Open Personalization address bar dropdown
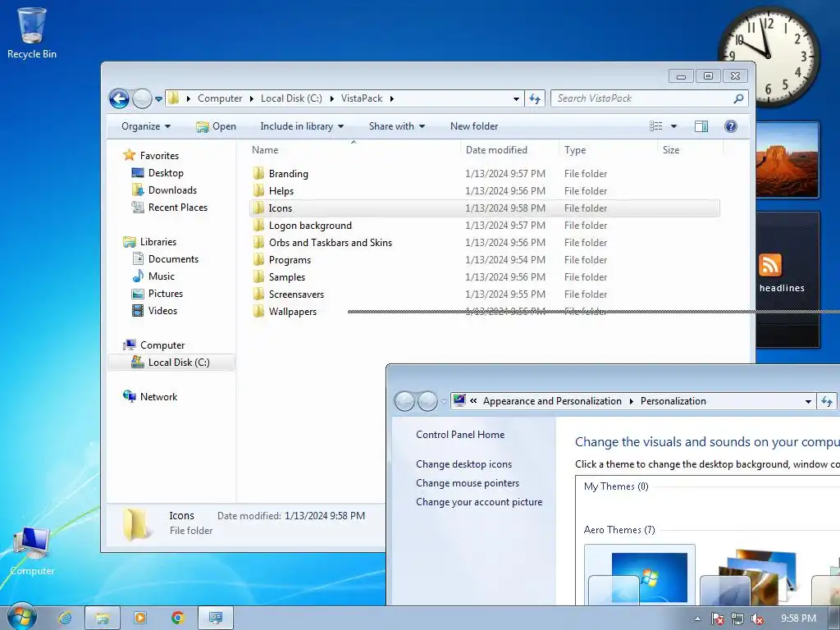 click(808, 401)
